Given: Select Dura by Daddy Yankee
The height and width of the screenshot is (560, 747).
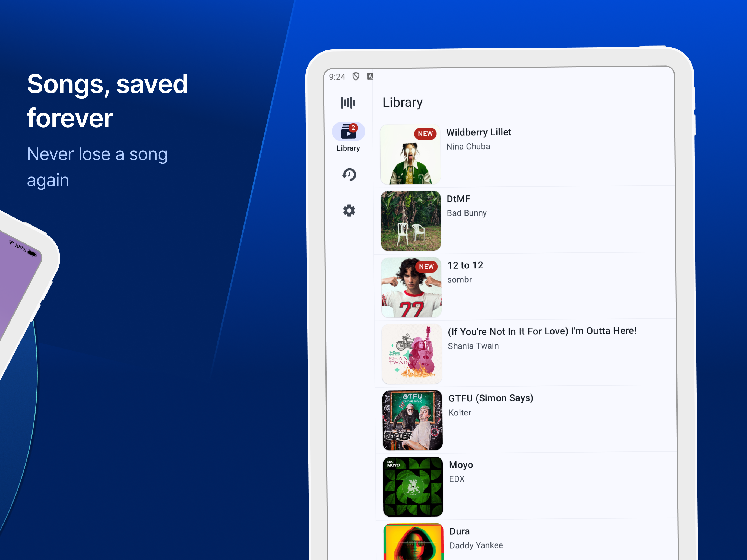Looking at the screenshot, I should pos(459,531).
